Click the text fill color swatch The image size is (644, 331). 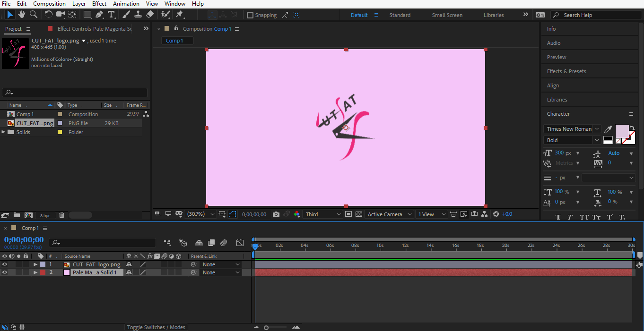pyautogui.click(x=621, y=130)
